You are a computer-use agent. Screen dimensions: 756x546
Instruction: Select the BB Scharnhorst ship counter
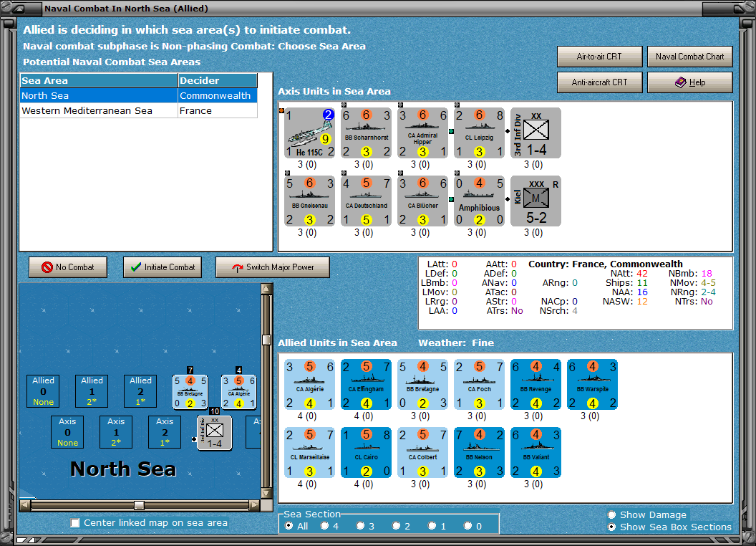(366, 133)
